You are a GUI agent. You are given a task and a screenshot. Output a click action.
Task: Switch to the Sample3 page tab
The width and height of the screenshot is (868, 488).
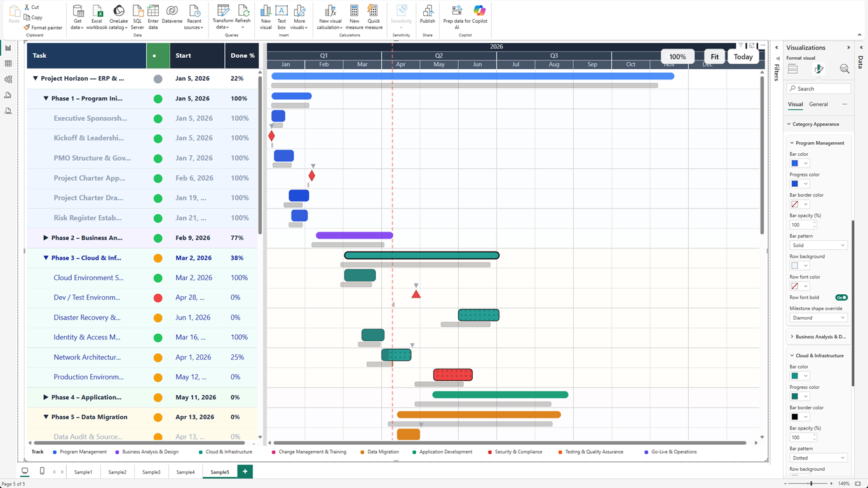tap(151, 472)
